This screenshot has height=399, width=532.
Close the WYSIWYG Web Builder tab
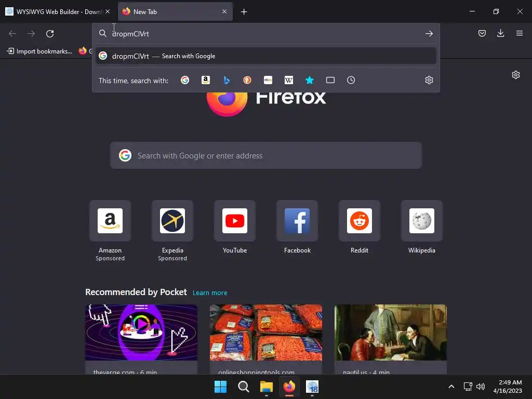coord(108,11)
